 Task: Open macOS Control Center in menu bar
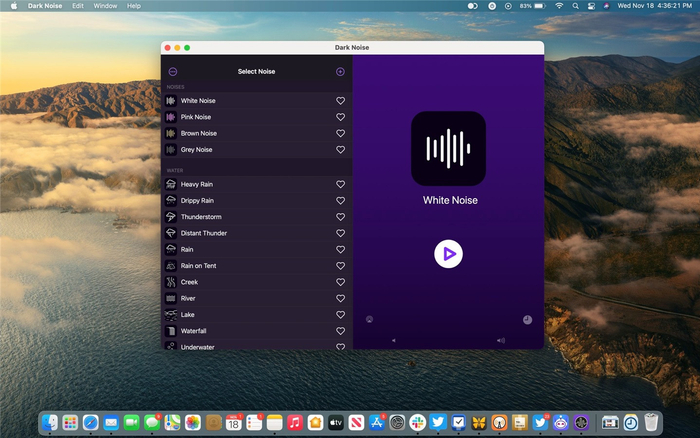point(590,6)
